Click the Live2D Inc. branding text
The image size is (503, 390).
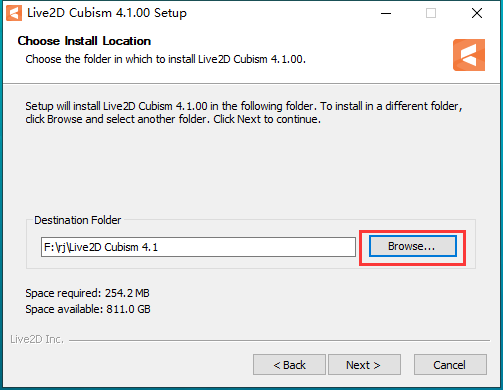click(37, 339)
